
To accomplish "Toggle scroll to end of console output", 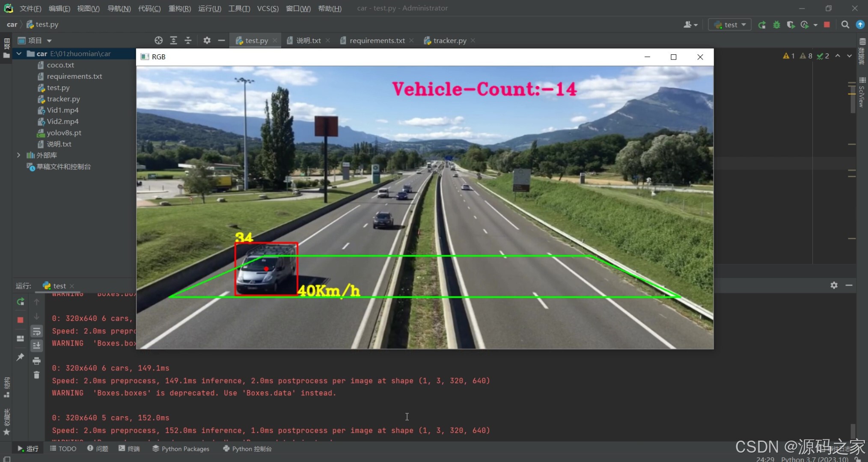I will (x=37, y=346).
